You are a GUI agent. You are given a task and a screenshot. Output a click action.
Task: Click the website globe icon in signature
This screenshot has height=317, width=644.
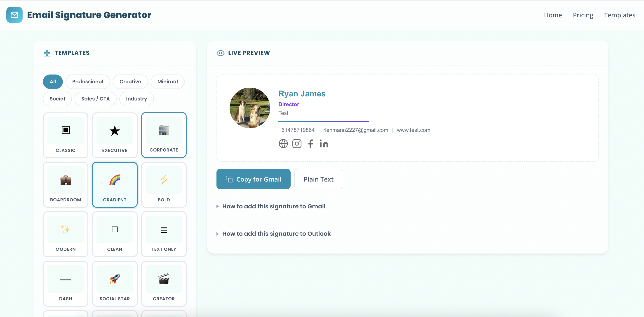pyautogui.click(x=283, y=144)
